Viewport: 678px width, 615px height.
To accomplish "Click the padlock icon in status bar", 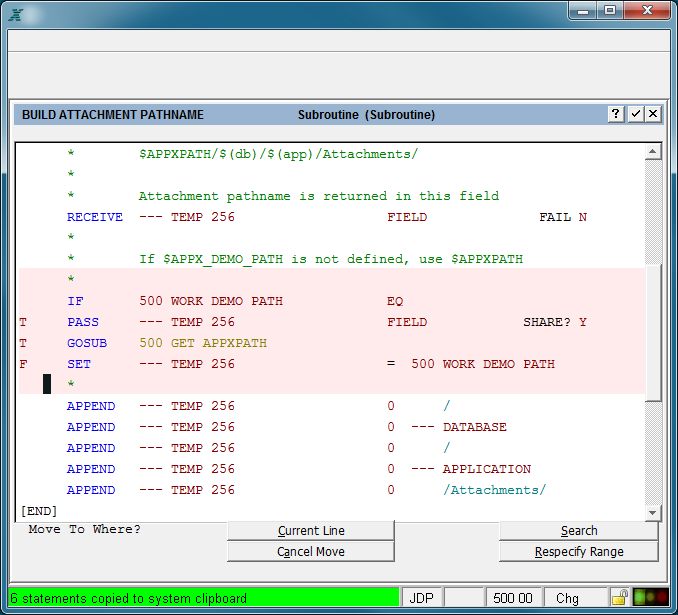I will point(620,598).
